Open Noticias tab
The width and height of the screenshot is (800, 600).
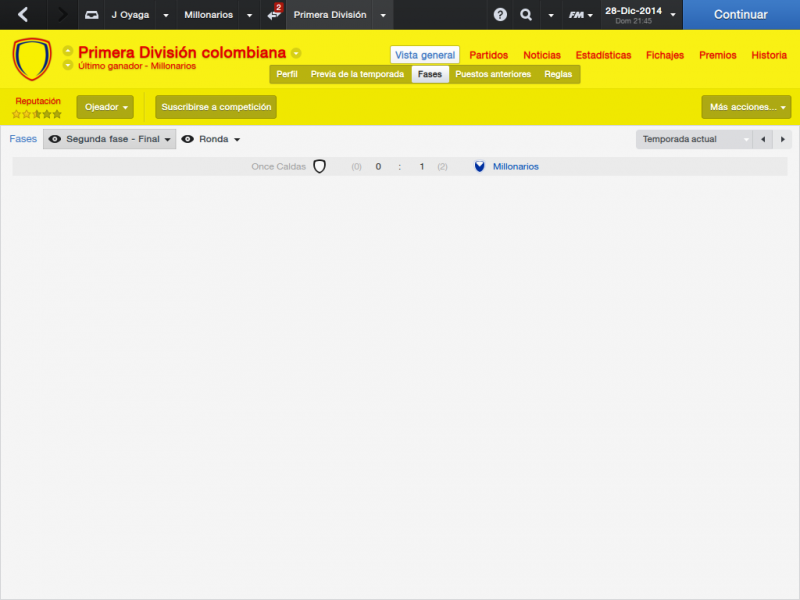(542, 55)
